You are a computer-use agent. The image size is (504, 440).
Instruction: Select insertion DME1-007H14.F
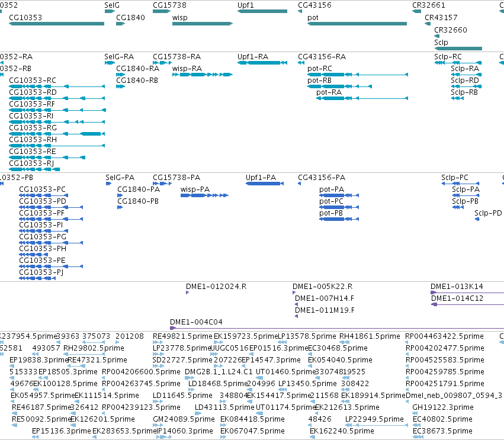(296, 304)
